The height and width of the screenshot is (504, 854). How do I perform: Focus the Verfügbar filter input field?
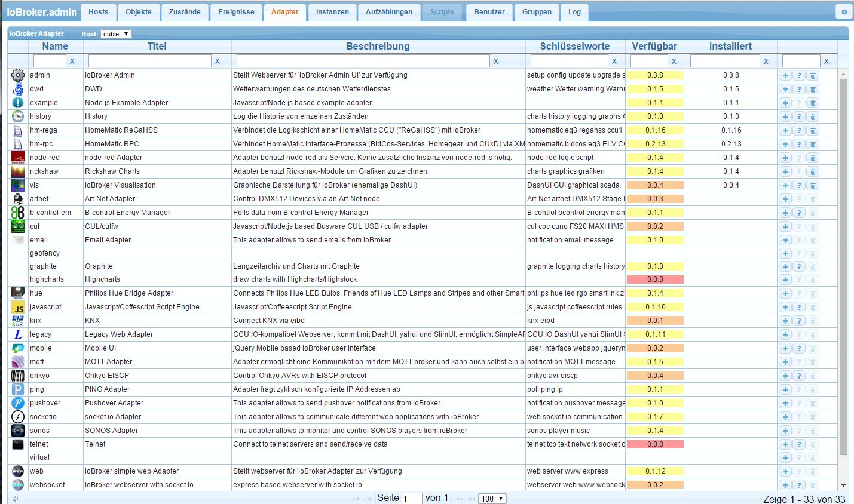[649, 61]
